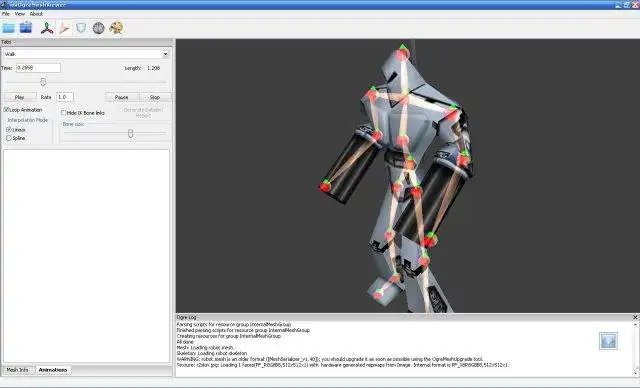Open the Walk animation dropdown

165,54
